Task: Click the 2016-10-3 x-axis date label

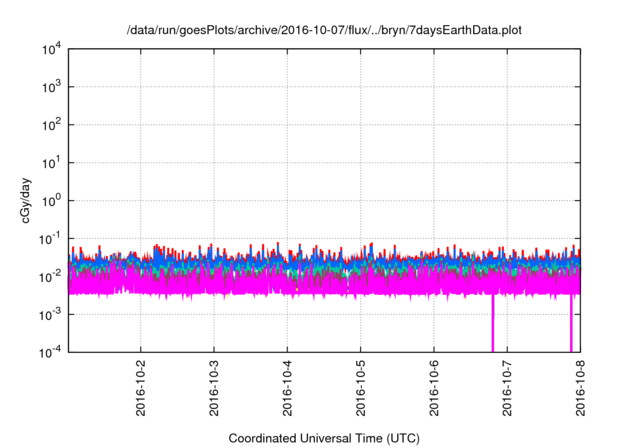Action: [214, 388]
